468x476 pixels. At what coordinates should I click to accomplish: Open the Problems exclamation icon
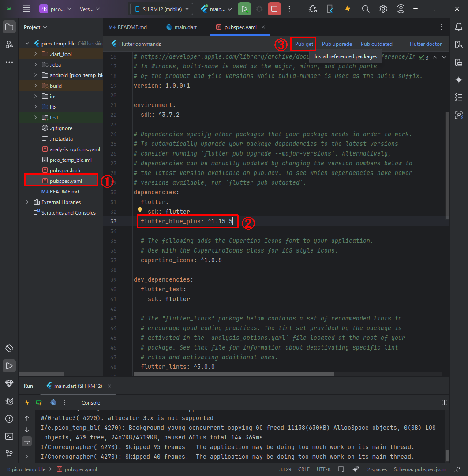(x=9, y=419)
